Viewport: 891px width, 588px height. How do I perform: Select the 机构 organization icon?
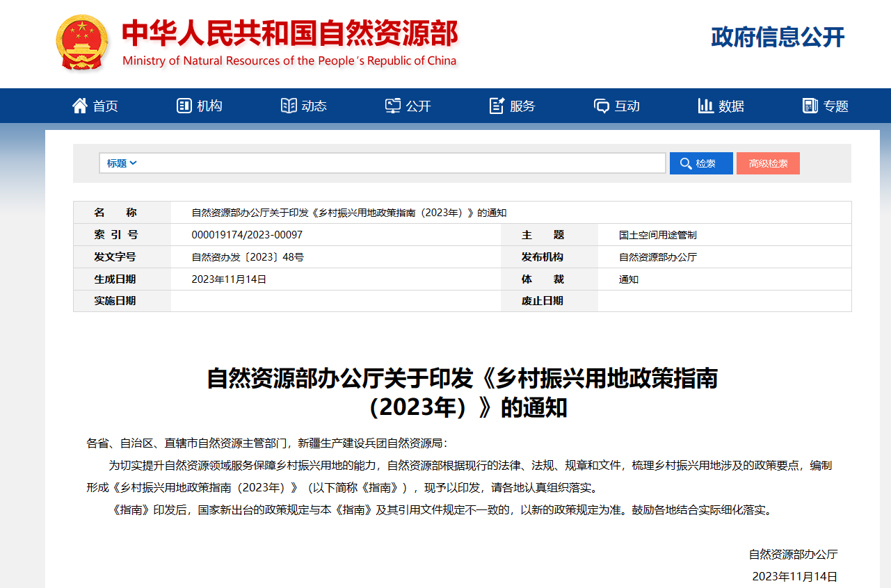tap(183, 105)
